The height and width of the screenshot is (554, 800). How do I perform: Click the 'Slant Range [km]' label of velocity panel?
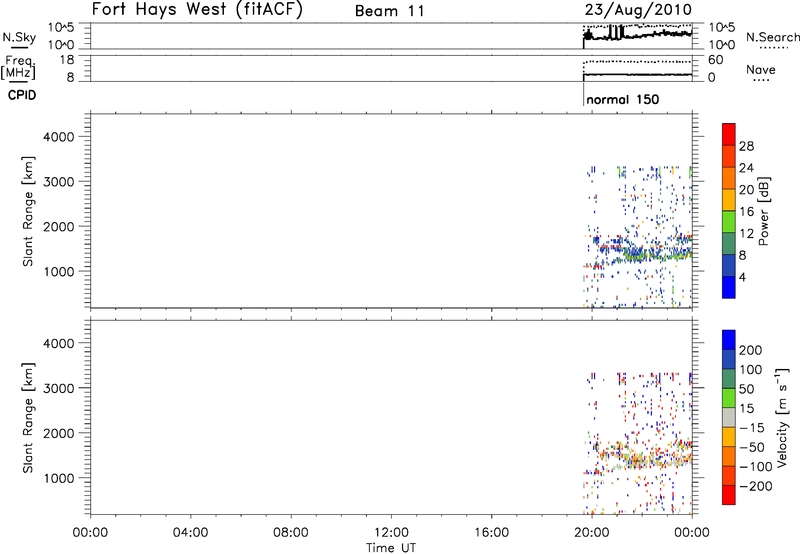click(28, 418)
